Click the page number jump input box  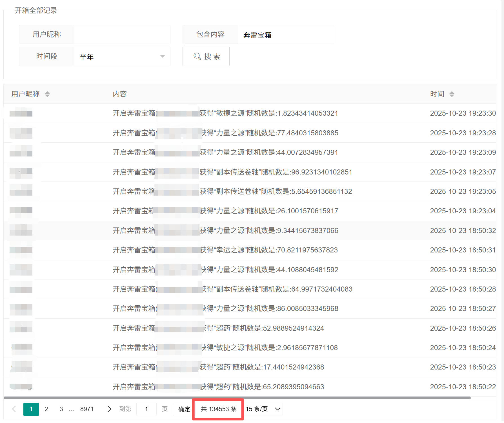(x=146, y=409)
